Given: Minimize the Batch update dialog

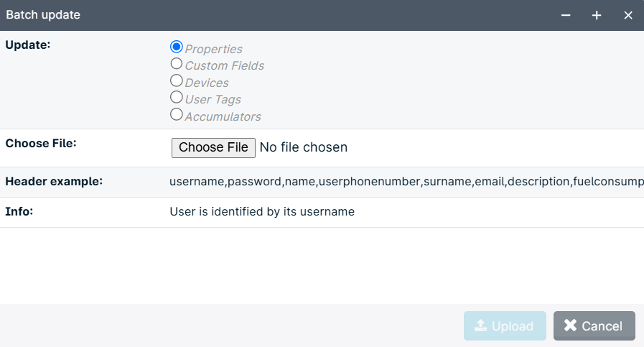Looking at the screenshot, I should coord(566,15).
